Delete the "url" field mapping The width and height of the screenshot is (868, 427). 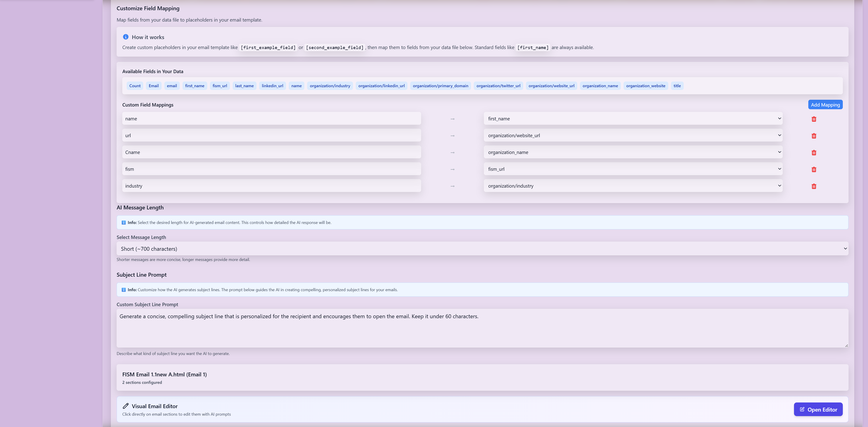[814, 136]
